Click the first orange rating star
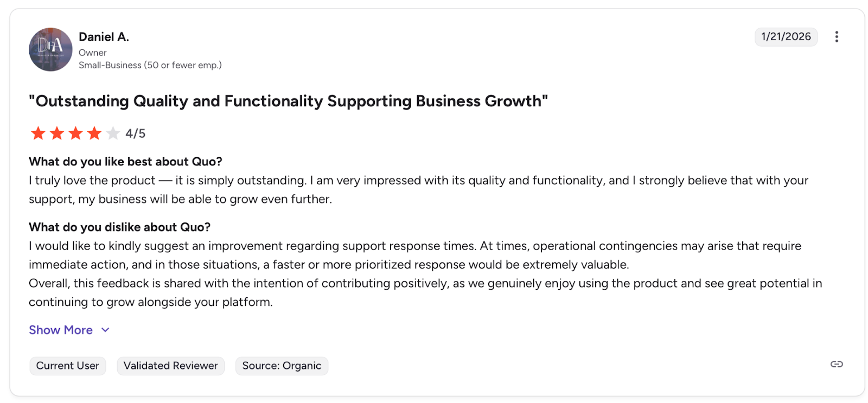This screenshot has width=868, height=403. 38,133
